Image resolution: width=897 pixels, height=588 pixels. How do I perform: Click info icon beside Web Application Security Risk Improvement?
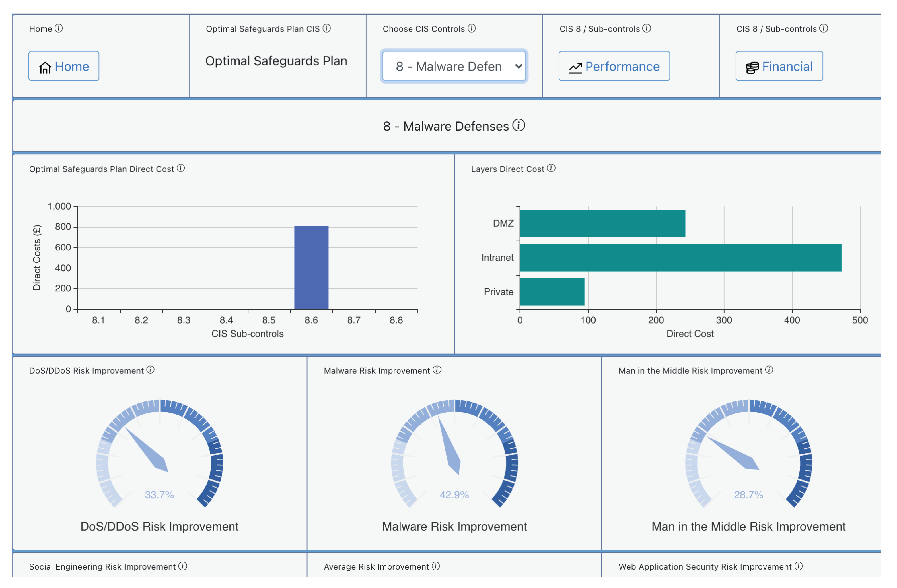[x=799, y=566]
